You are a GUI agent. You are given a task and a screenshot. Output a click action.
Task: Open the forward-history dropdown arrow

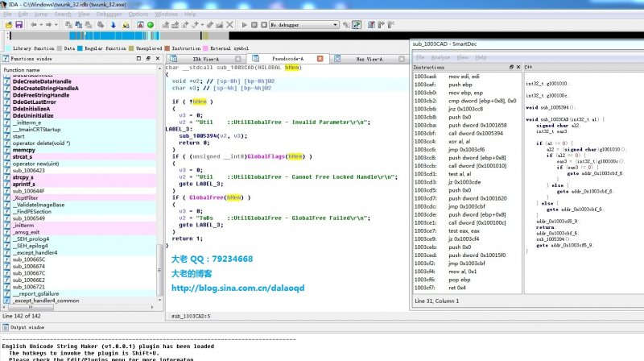(56, 25)
